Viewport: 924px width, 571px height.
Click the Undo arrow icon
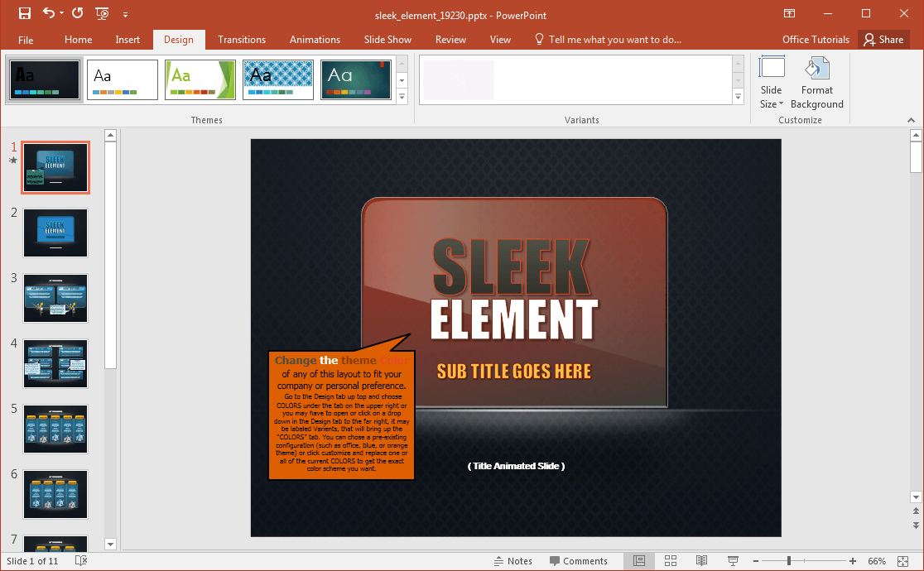(x=49, y=14)
